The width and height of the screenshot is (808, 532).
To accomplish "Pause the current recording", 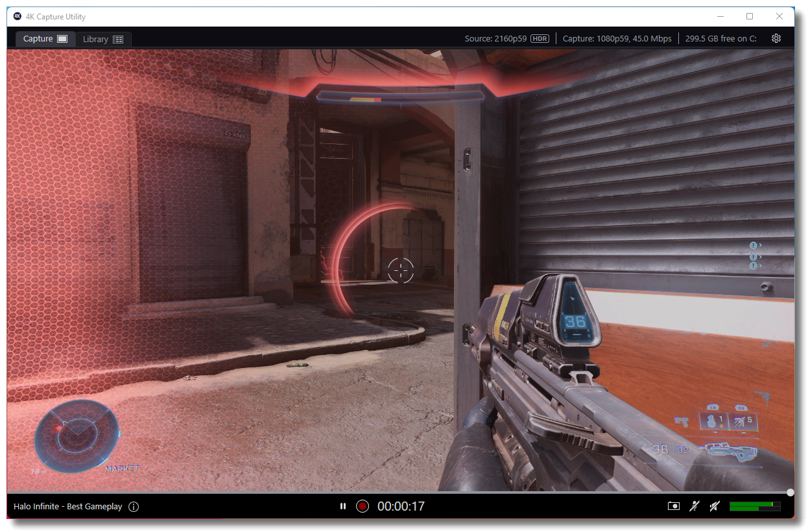I will pos(342,506).
